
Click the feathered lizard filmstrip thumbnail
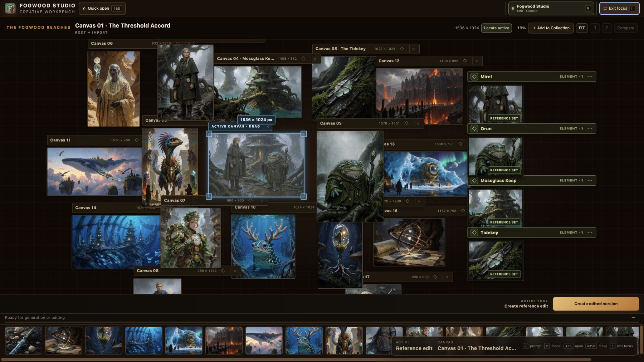point(344,341)
